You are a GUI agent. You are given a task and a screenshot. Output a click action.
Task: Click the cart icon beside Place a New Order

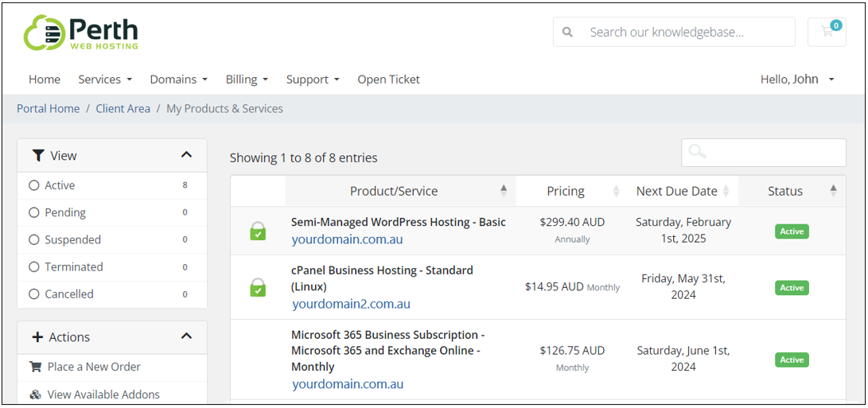coord(36,367)
